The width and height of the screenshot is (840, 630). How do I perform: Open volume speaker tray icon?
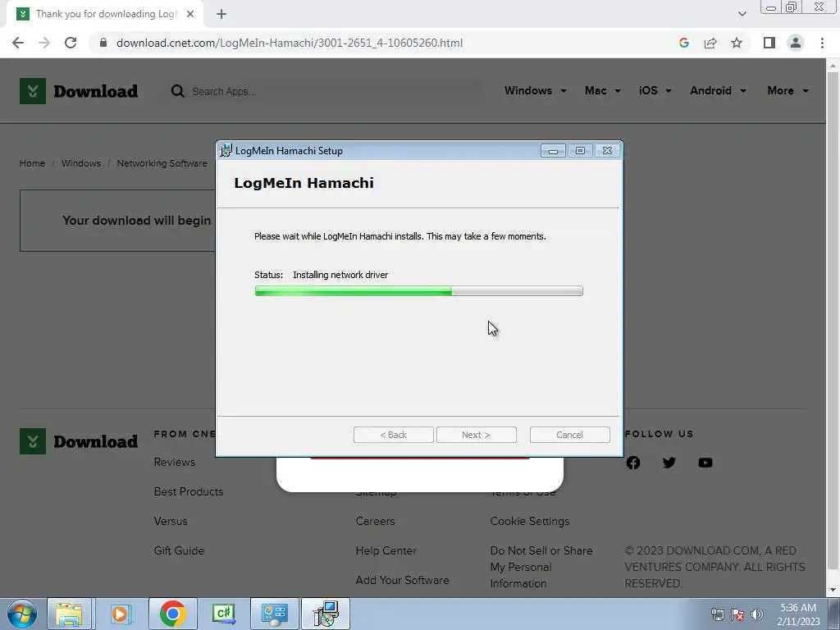pos(756,614)
